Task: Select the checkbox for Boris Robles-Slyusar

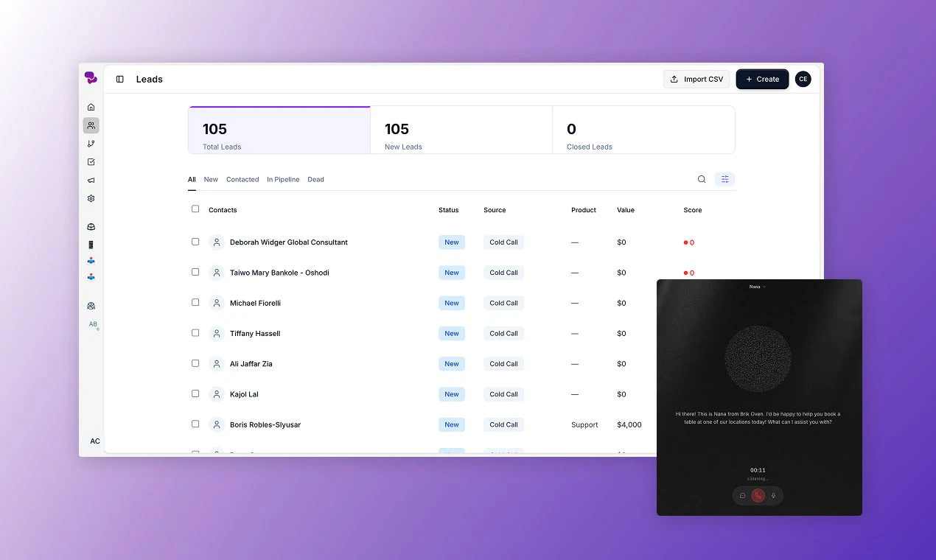Action: [x=195, y=424]
